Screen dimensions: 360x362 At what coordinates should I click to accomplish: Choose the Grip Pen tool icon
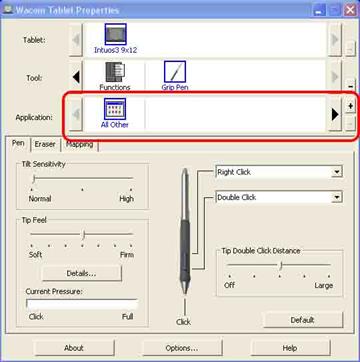click(x=175, y=76)
